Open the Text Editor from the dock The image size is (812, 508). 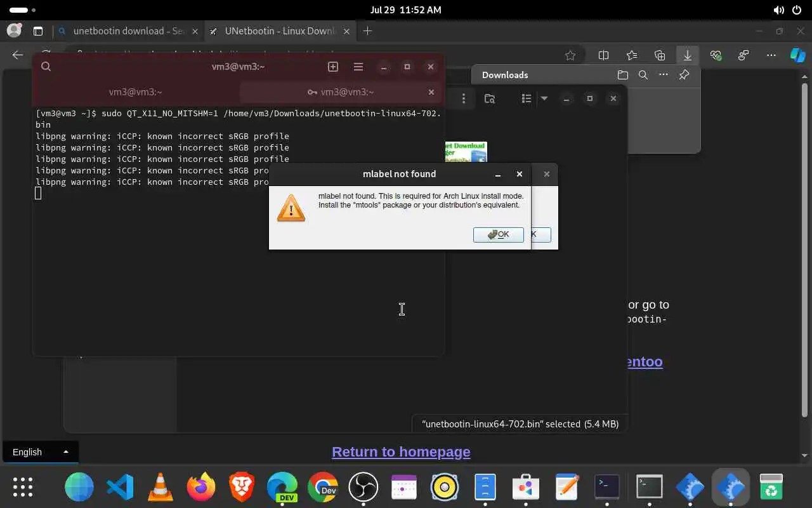click(x=566, y=488)
